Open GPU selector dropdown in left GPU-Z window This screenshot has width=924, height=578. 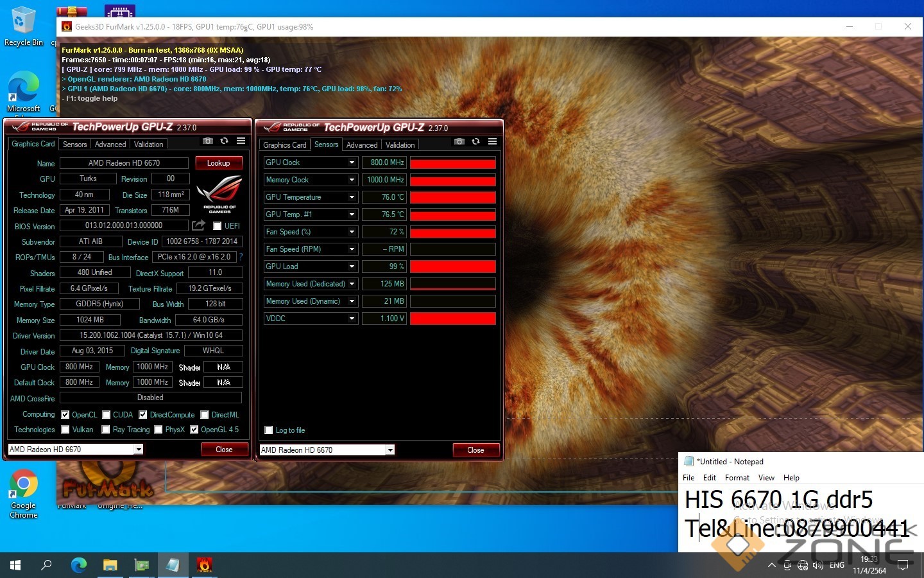point(139,450)
